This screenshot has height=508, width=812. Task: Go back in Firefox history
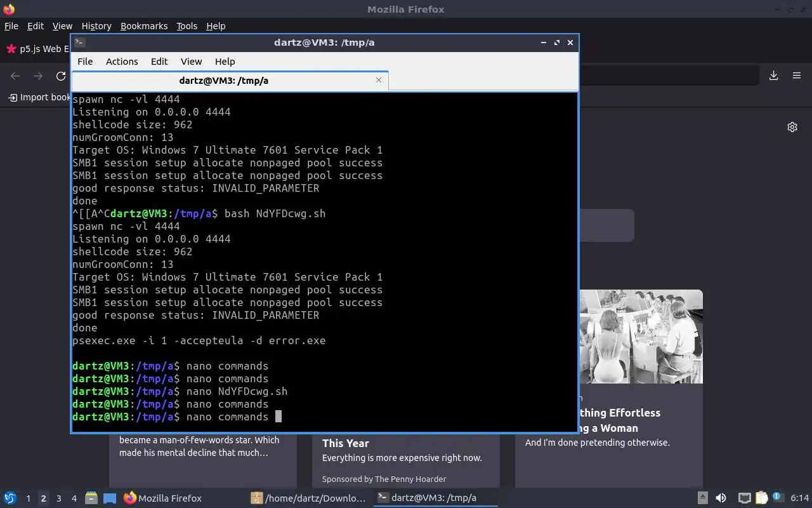click(15, 76)
